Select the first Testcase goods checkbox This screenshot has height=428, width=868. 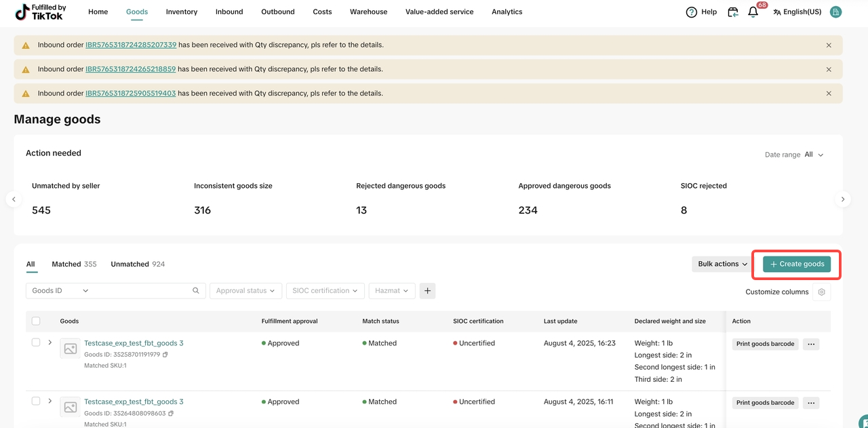coord(36,343)
